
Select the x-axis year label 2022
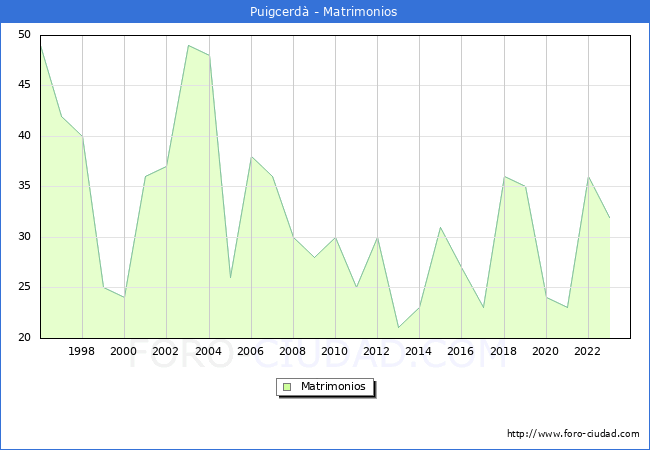[x=587, y=351]
